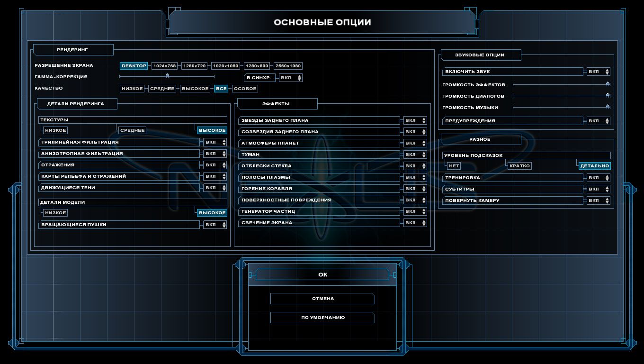Change Вращающиеся пушки value selector

click(215, 225)
